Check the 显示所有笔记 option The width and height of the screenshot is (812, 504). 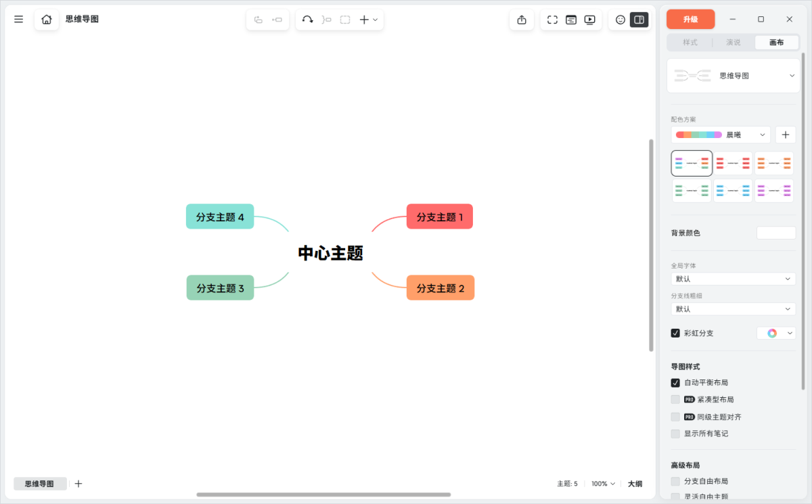coord(675,434)
